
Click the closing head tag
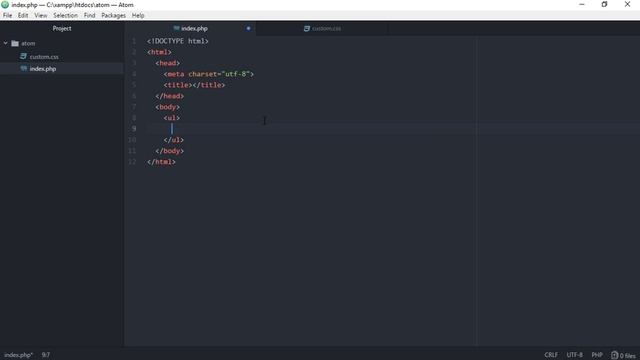(169, 96)
